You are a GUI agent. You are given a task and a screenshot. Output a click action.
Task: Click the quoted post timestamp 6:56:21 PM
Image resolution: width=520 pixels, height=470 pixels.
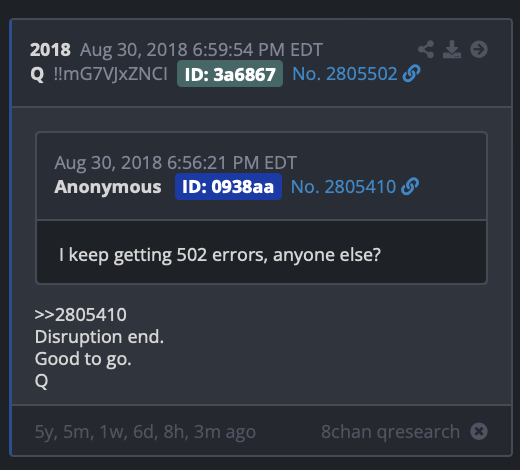176,163
